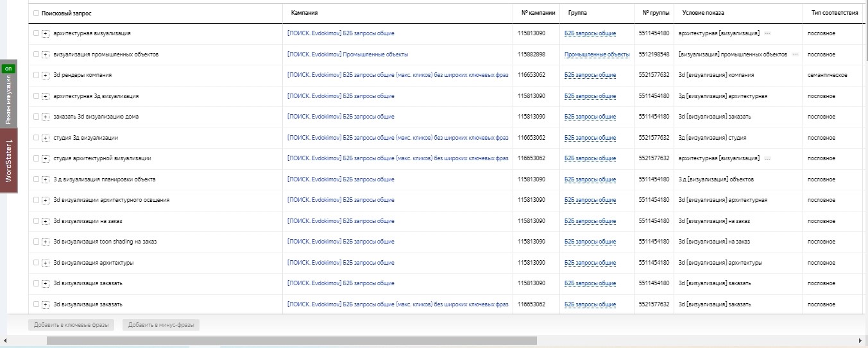Screen dimensions: 868x348
Task: Expand 'студия архитектурной визуализации' row details
Action: [46, 159]
